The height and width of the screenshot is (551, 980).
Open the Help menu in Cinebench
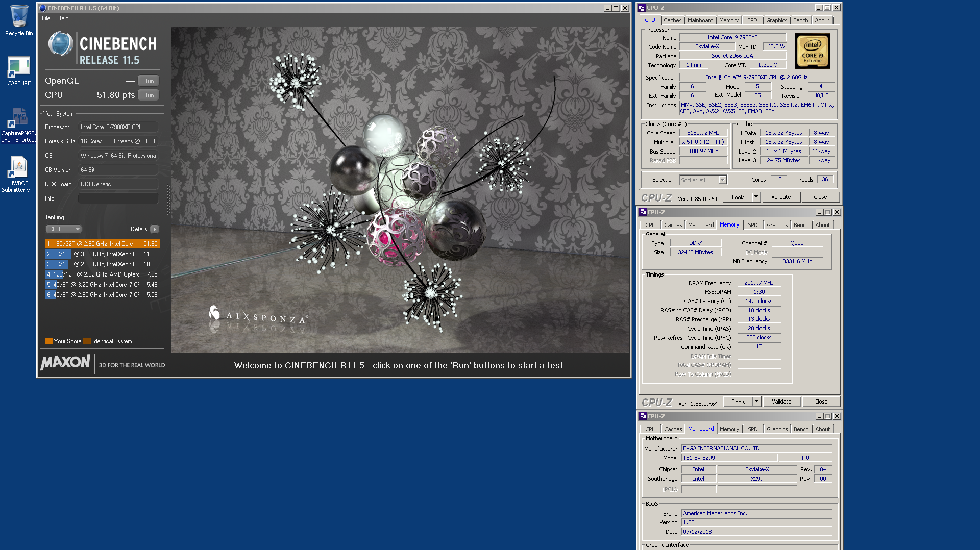pos(63,18)
